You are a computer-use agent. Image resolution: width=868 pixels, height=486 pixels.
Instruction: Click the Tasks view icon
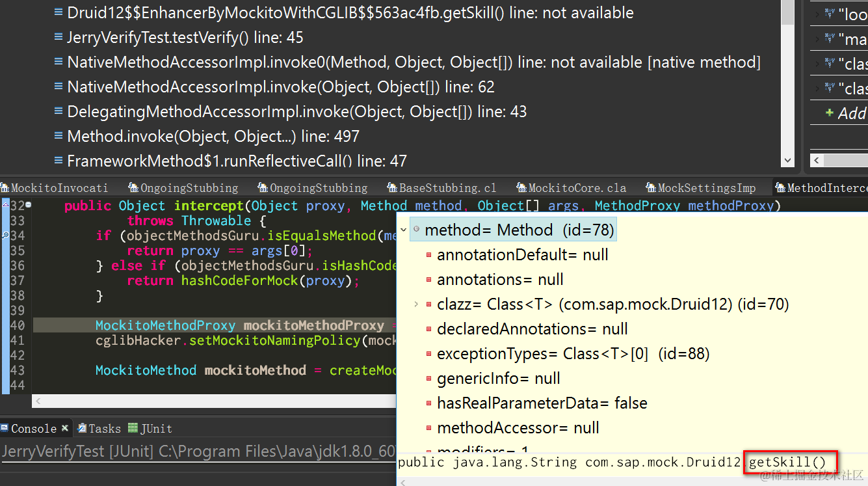click(x=82, y=428)
